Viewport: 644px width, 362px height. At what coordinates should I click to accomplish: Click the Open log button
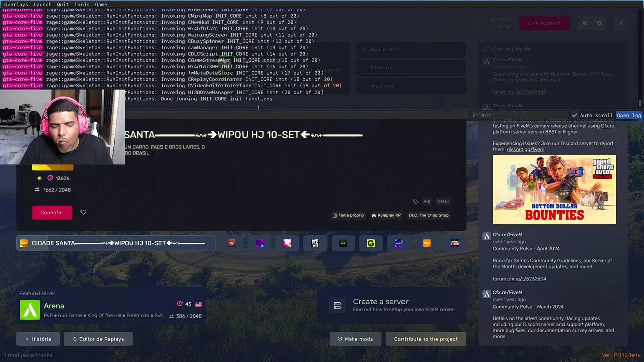click(x=629, y=115)
